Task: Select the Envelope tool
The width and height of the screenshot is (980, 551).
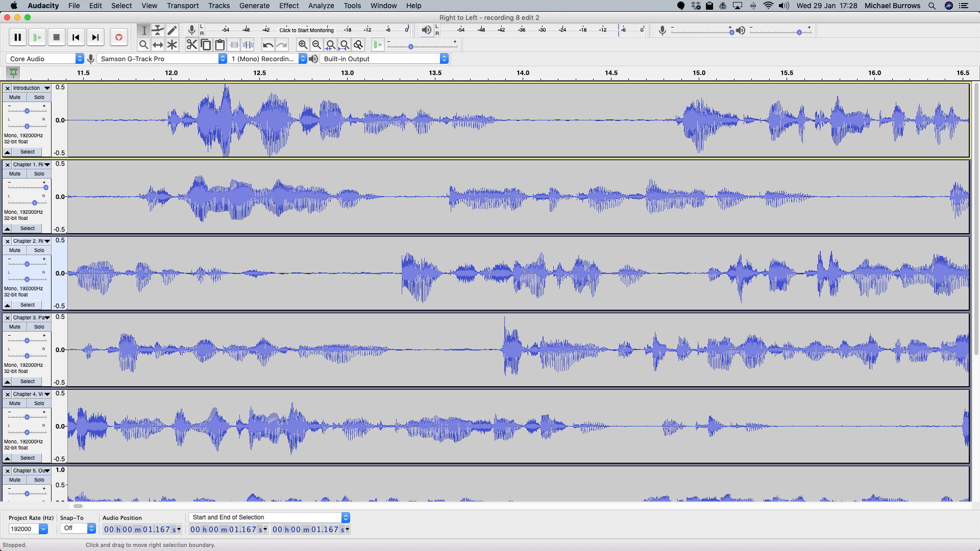Action: [x=158, y=30]
